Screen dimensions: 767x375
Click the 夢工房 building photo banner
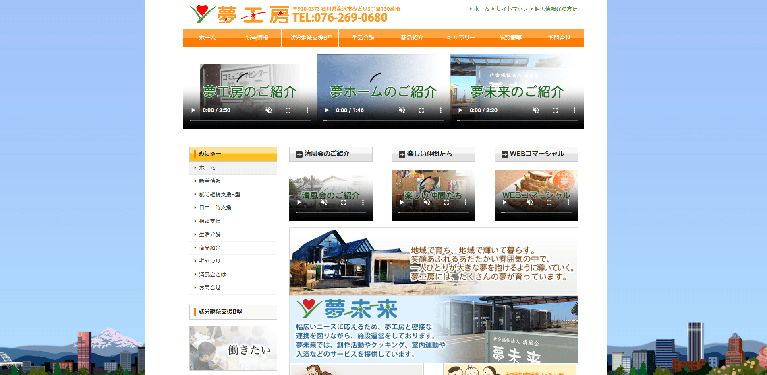433,262
